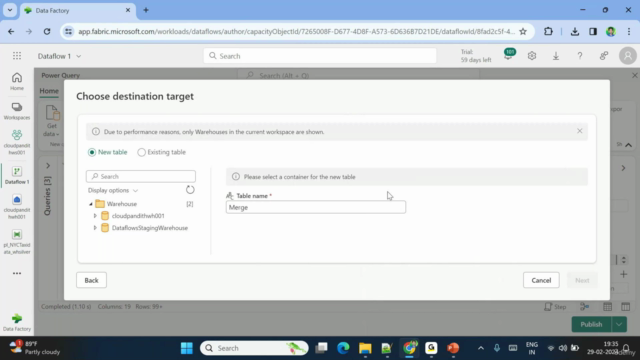The width and height of the screenshot is (640, 360).
Task: Click the Cancel button
Action: click(x=541, y=280)
